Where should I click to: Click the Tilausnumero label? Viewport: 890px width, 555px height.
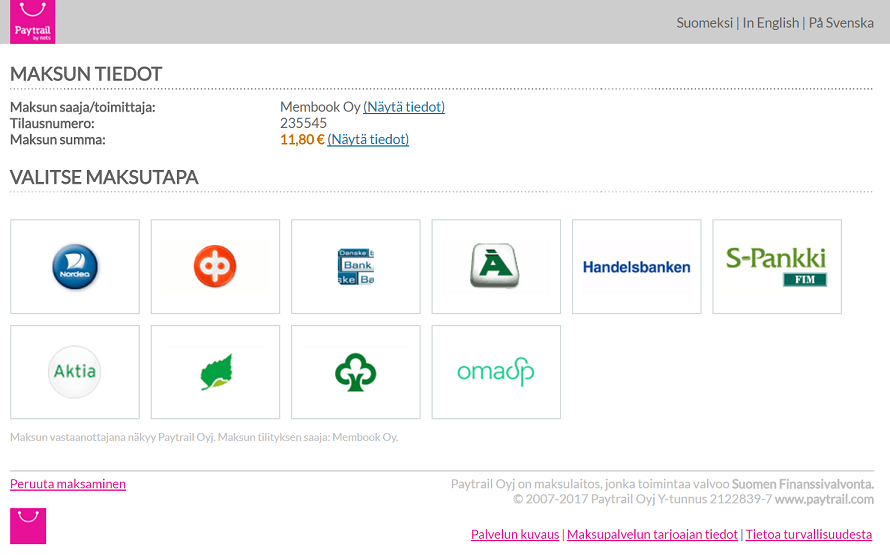[52, 123]
